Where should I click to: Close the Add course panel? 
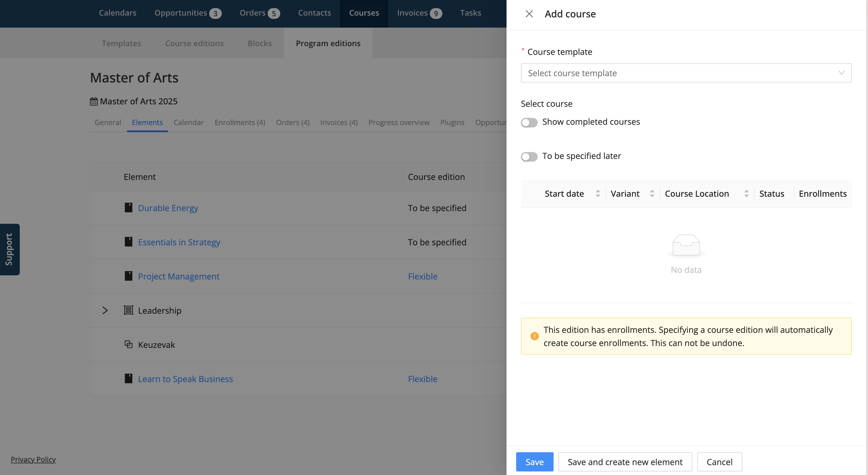coord(529,14)
